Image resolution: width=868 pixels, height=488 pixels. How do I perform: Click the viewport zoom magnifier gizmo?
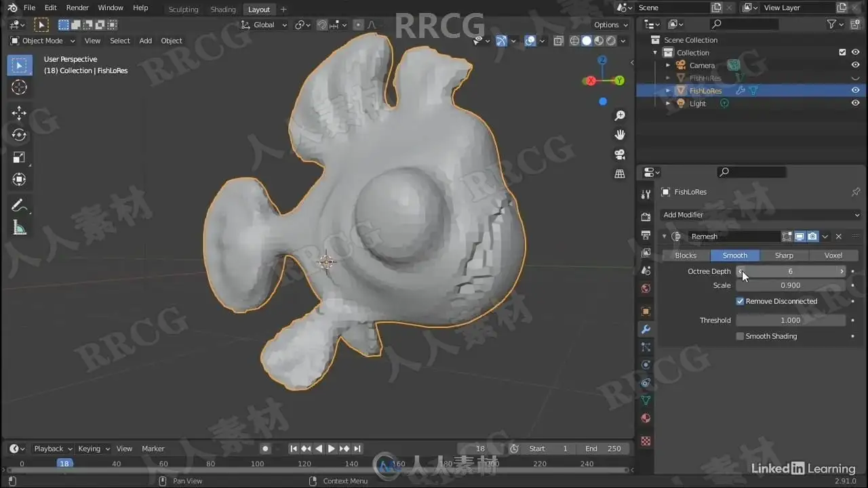(x=620, y=116)
